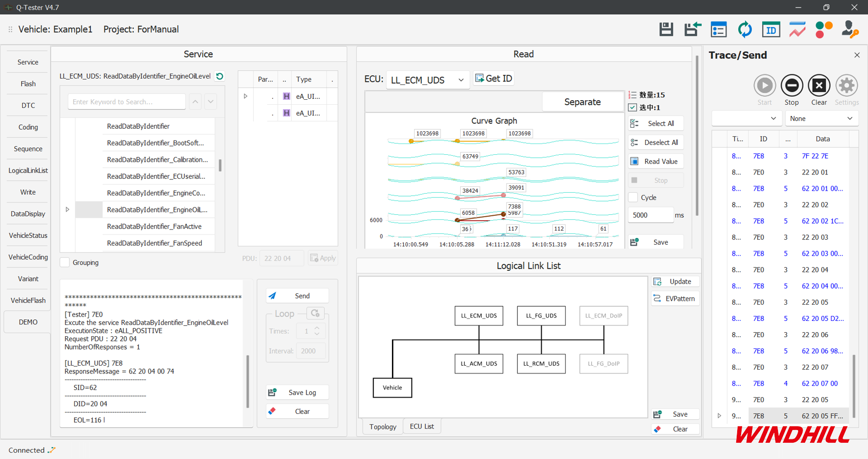Click the keyword search input field
868x459 pixels.
[x=126, y=102]
